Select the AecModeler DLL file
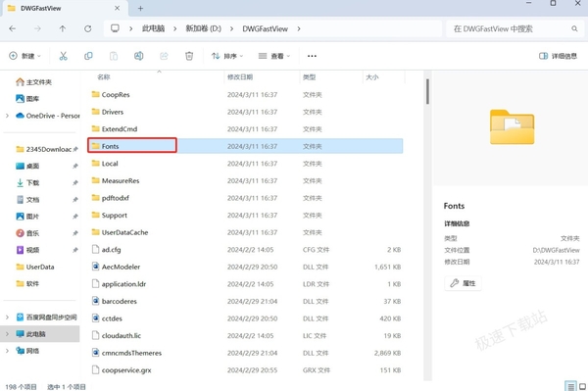Image resolution: width=588 pixels, height=391 pixels. pyautogui.click(x=245, y=267)
